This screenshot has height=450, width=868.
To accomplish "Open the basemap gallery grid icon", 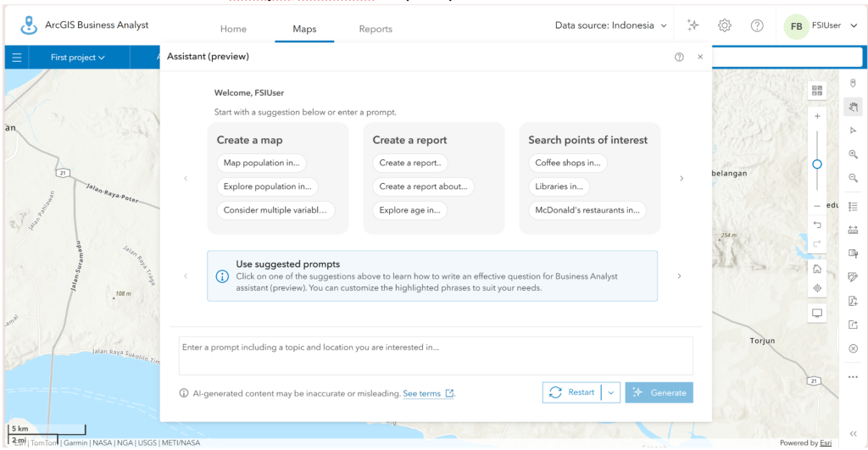I will click(817, 91).
